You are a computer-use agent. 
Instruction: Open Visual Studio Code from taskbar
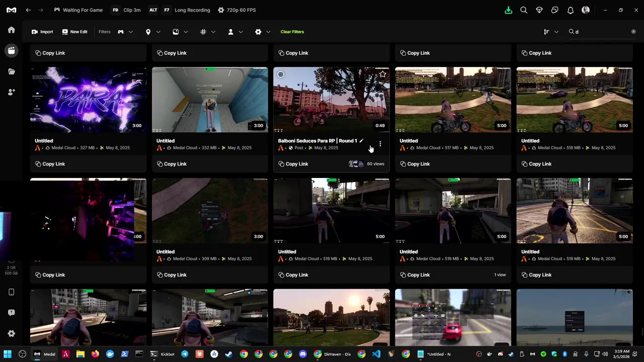[x=376, y=354]
